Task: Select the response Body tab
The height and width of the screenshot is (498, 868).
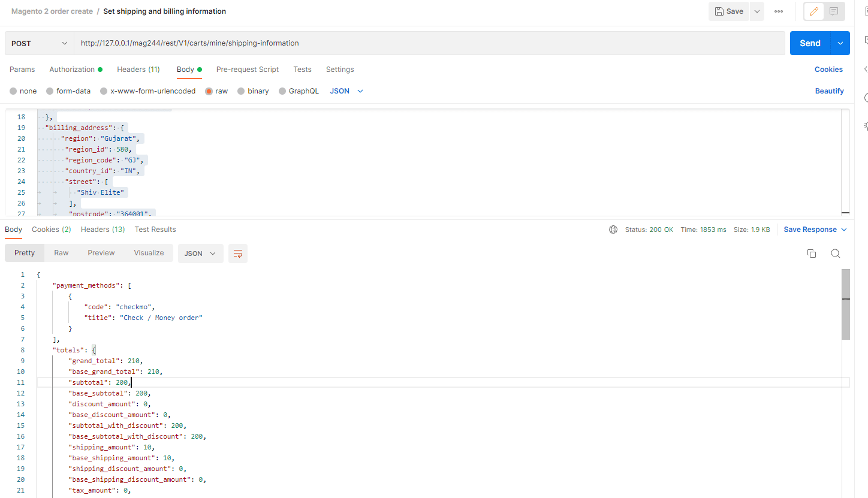Action: (13, 230)
